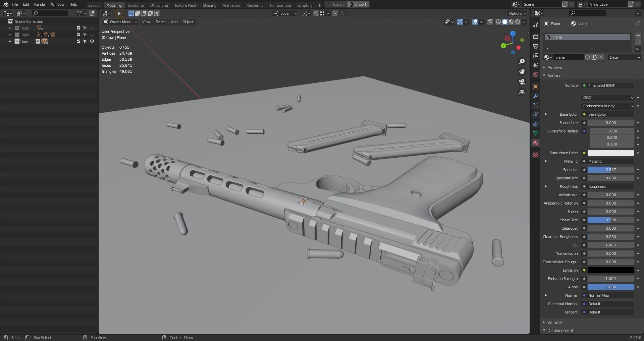Click the Export button

click(x=336, y=4)
